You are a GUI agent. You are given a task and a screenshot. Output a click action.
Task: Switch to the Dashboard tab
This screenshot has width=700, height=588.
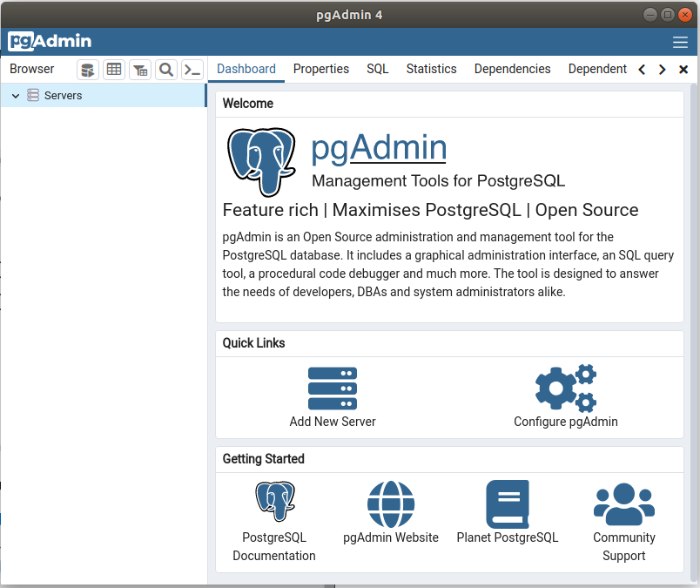pyautogui.click(x=246, y=69)
